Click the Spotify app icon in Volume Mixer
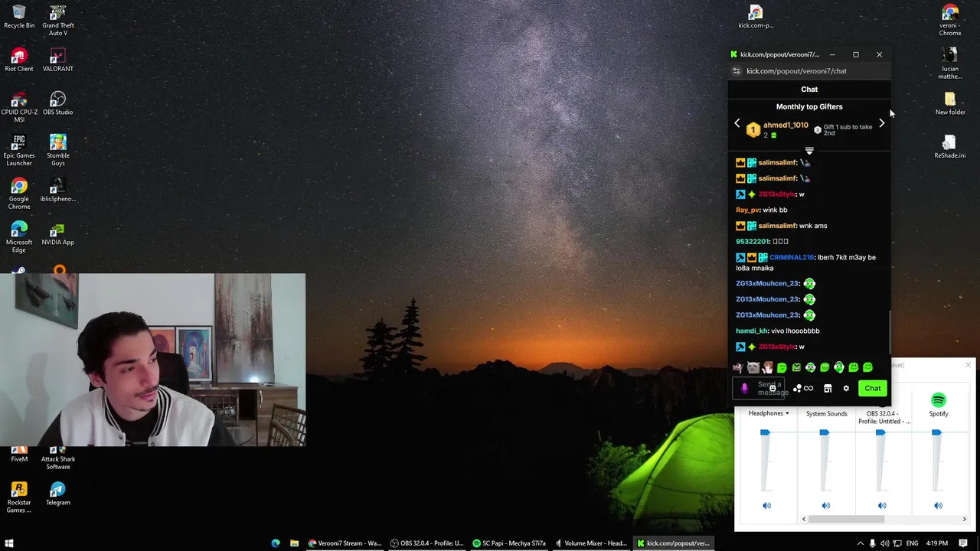This screenshot has height=551, width=980. [x=939, y=400]
